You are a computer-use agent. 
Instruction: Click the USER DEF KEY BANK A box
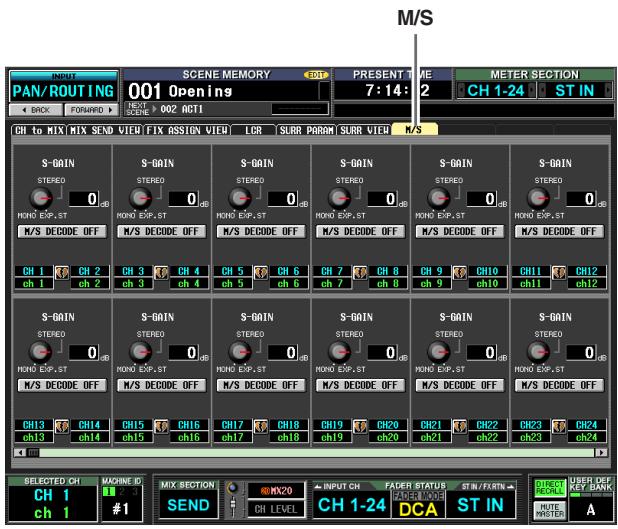pos(590,509)
